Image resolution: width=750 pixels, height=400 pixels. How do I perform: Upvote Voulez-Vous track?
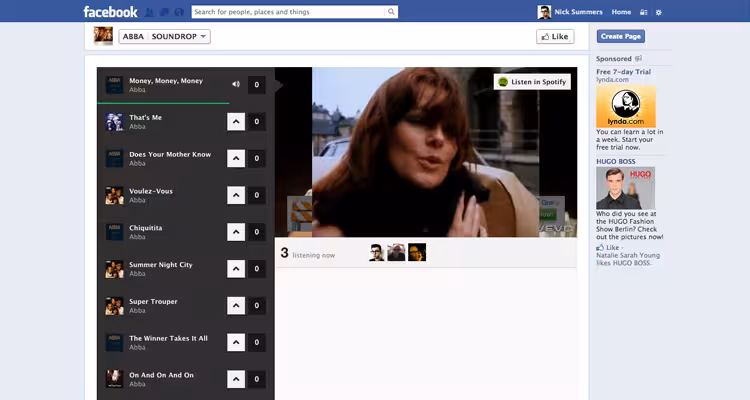236,195
